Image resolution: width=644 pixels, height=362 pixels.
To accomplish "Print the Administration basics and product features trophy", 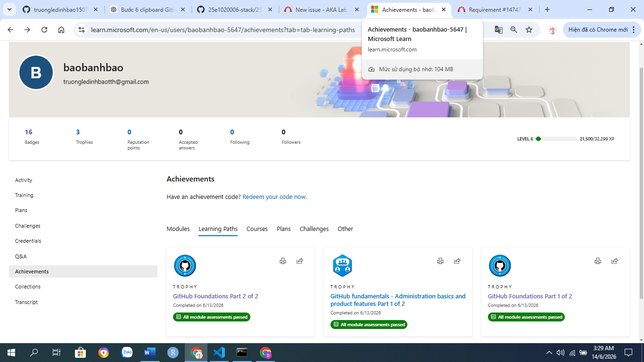I will coord(440,261).
